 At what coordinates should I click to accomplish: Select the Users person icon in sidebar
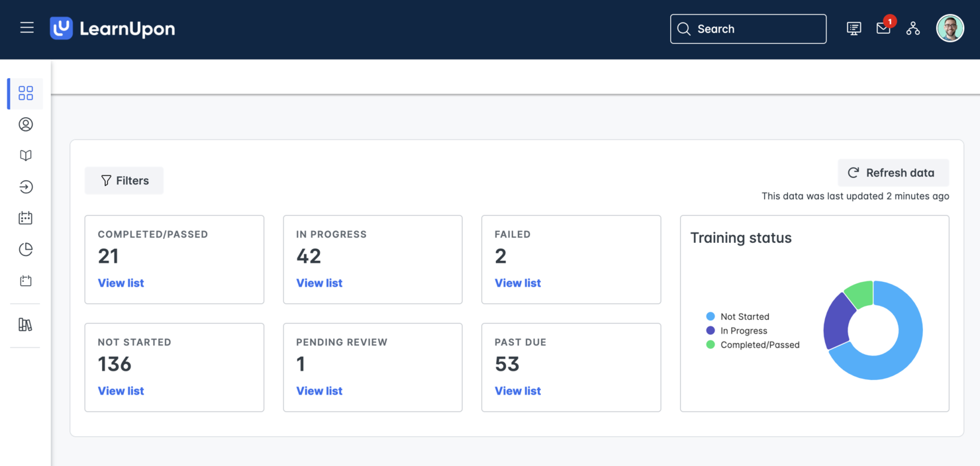click(25, 124)
